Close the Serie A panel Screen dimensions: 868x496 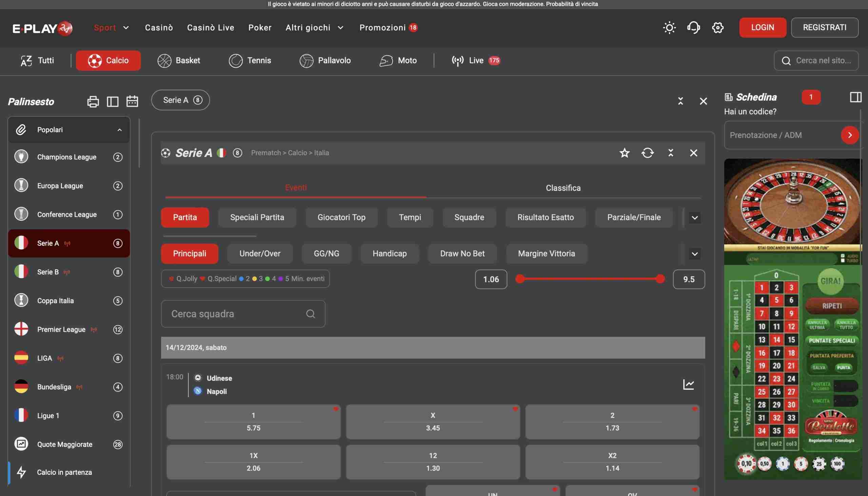(x=693, y=152)
